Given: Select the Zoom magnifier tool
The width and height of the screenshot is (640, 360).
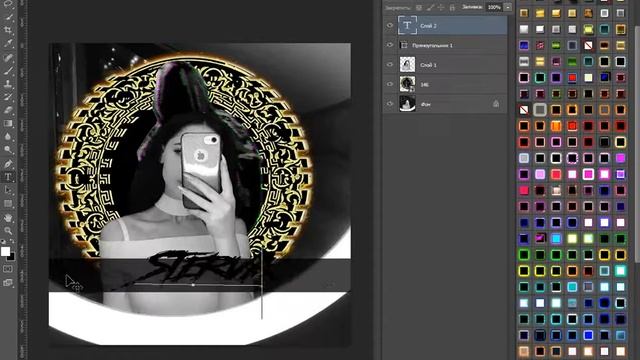Looking at the screenshot, I should pyautogui.click(x=8, y=231).
